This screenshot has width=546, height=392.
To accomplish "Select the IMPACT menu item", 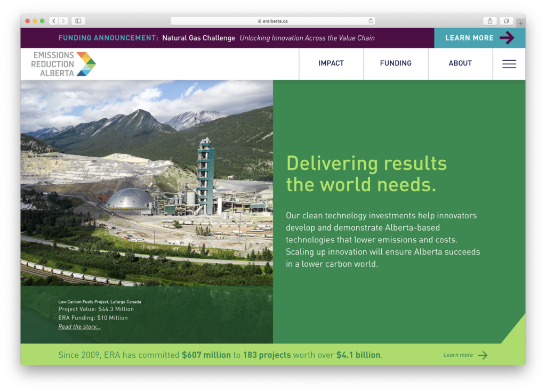I will [331, 63].
